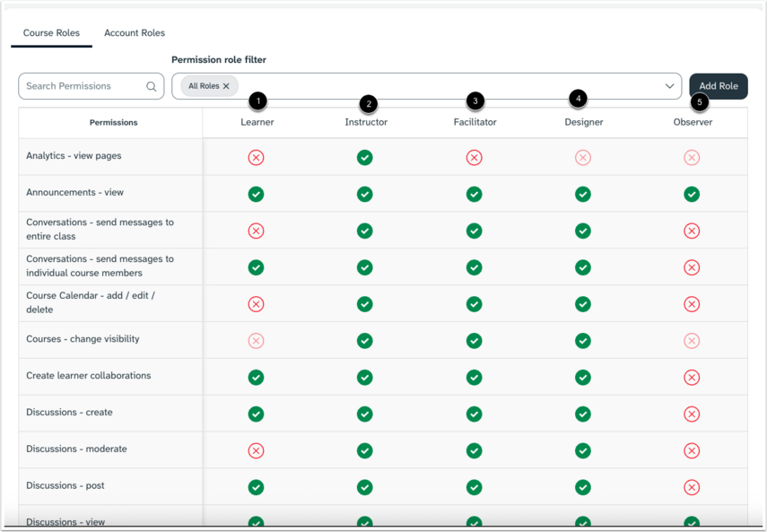Select the Course Roles tab
Screen dimensions: 767x532
point(51,32)
